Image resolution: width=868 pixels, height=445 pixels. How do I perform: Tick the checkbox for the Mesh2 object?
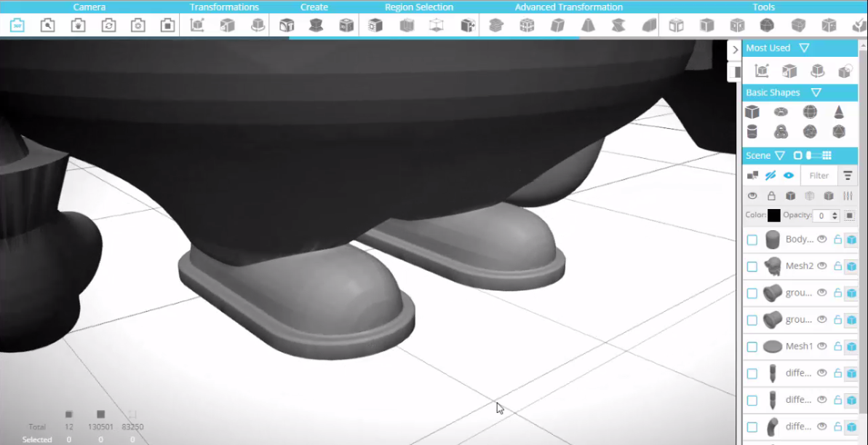point(752,267)
